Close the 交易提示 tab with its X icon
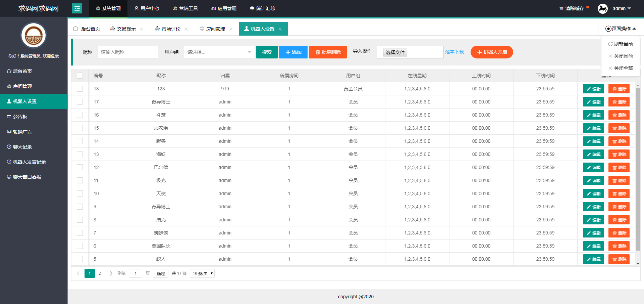644x304 pixels. click(142, 29)
